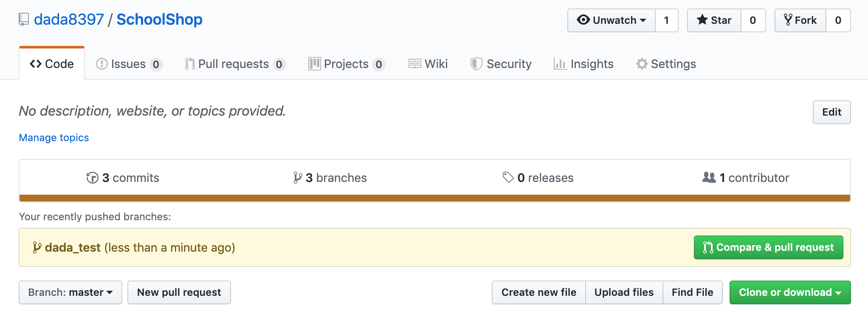View the 1 contributor page
The image size is (868, 312).
coord(746,178)
